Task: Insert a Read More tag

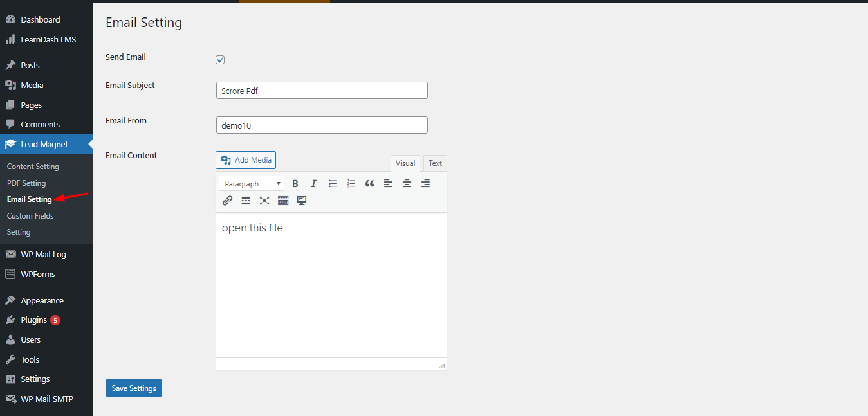Action: (246, 201)
